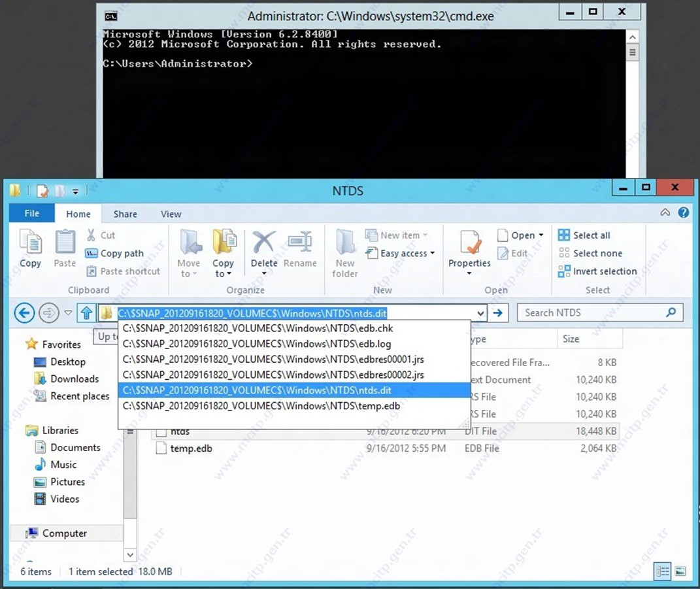The height and width of the screenshot is (589, 700).
Task: Go back with the Back arrow
Action: [24, 313]
